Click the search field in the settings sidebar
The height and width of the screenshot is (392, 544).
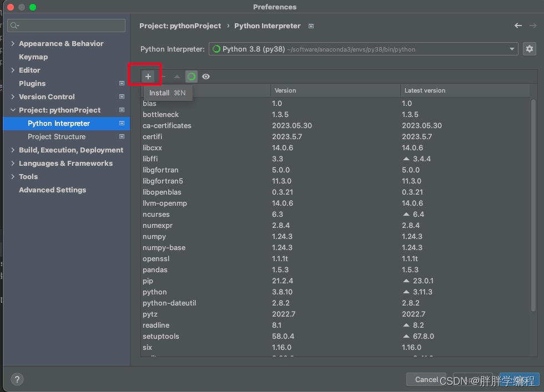(x=66, y=25)
